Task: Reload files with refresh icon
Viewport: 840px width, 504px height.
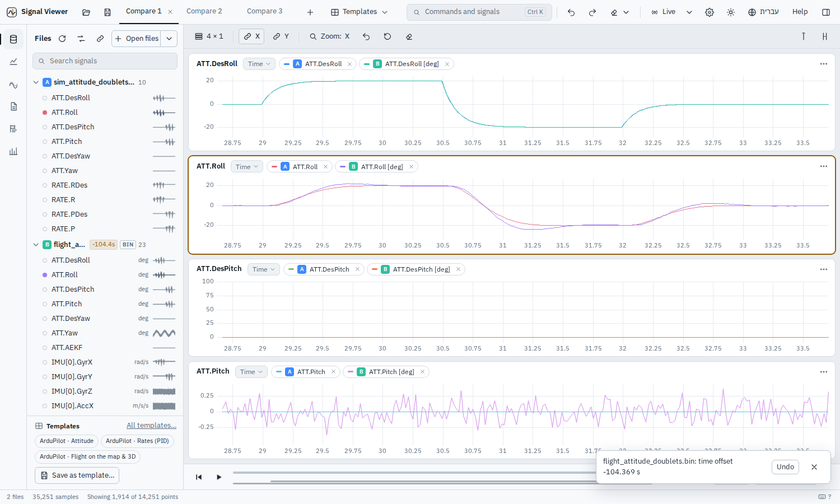Action: click(x=62, y=39)
